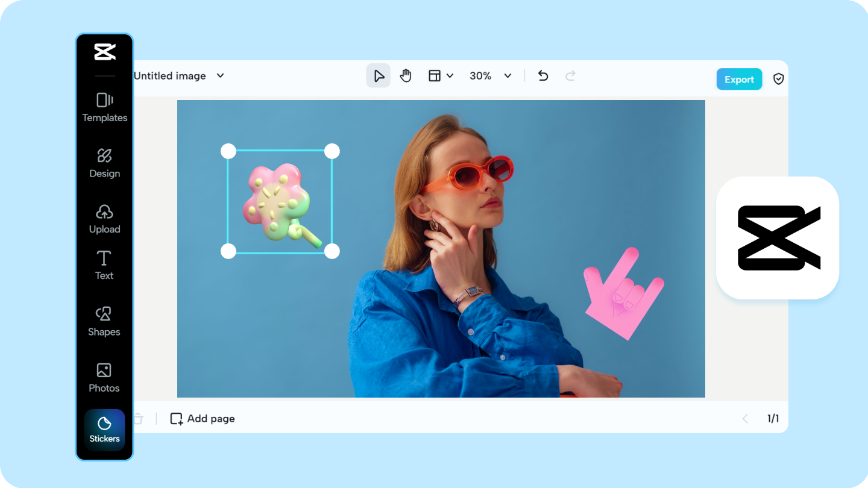Click the 30% zoom level value
The width and height of the screenshot is (868, 488).
click(480, 76)
